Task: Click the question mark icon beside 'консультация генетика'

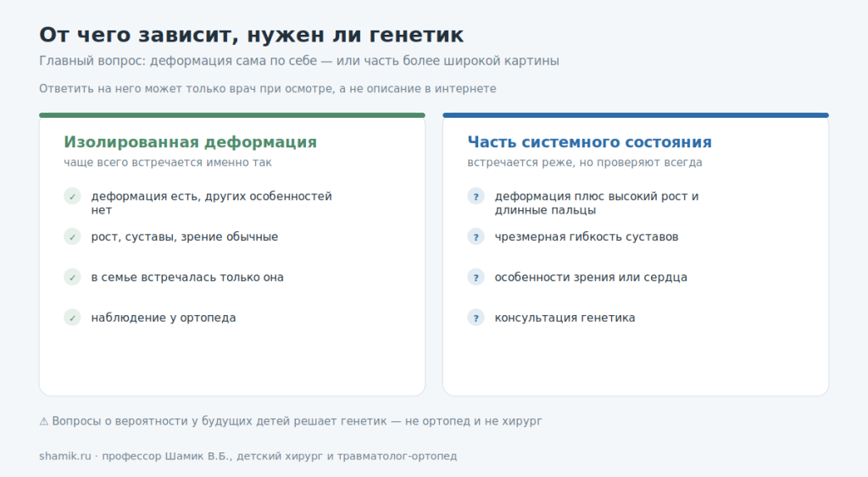Action: [476, 318]
